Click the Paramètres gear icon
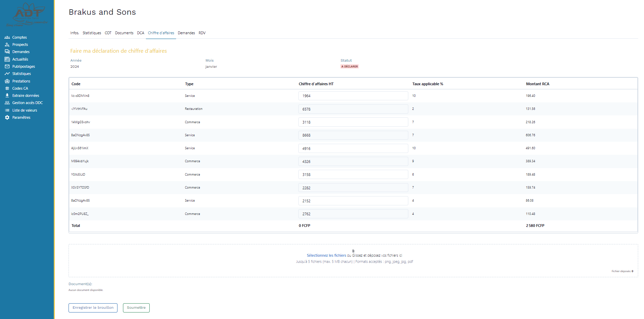644x319 pixels. click(x=7, y=117)
